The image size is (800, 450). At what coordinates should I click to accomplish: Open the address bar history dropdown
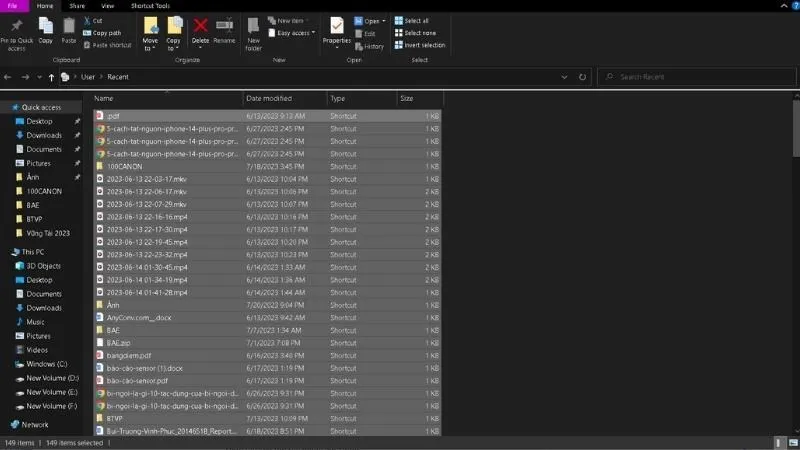pos(567,77)
